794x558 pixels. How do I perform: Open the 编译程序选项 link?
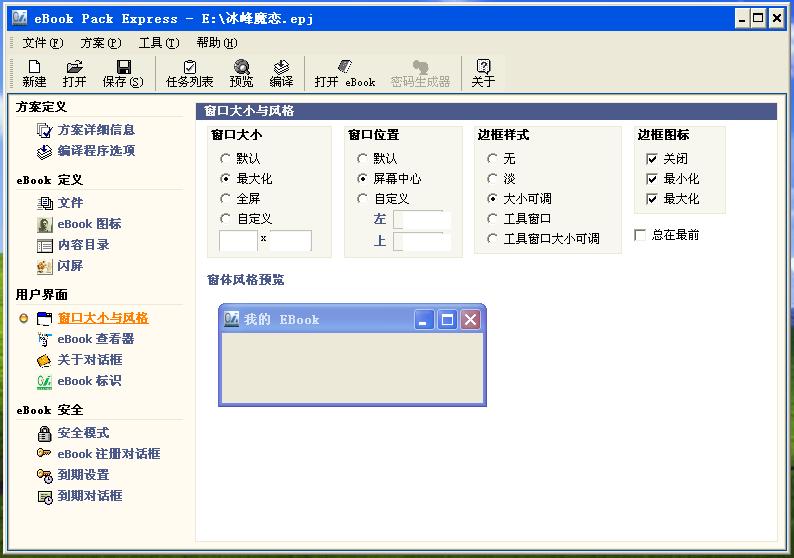(x=96, y=151)
